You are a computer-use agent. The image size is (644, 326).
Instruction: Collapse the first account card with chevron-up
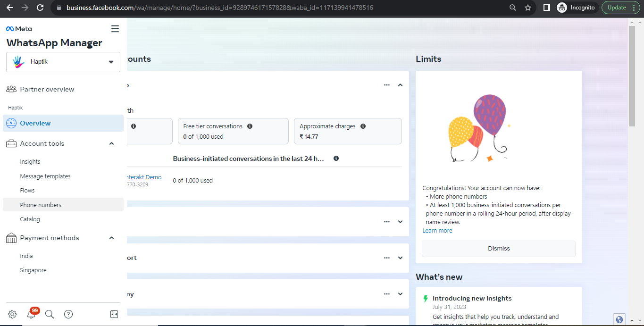[x=400, y=85]
